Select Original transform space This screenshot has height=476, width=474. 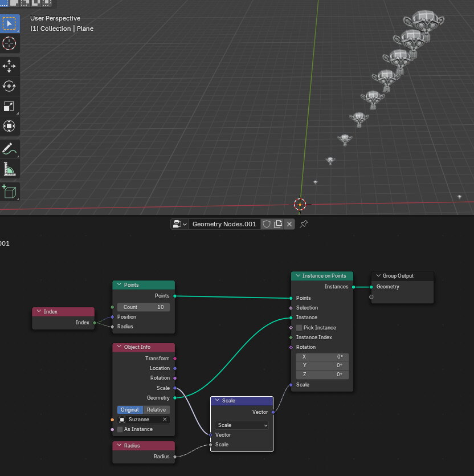coord(130,409)
